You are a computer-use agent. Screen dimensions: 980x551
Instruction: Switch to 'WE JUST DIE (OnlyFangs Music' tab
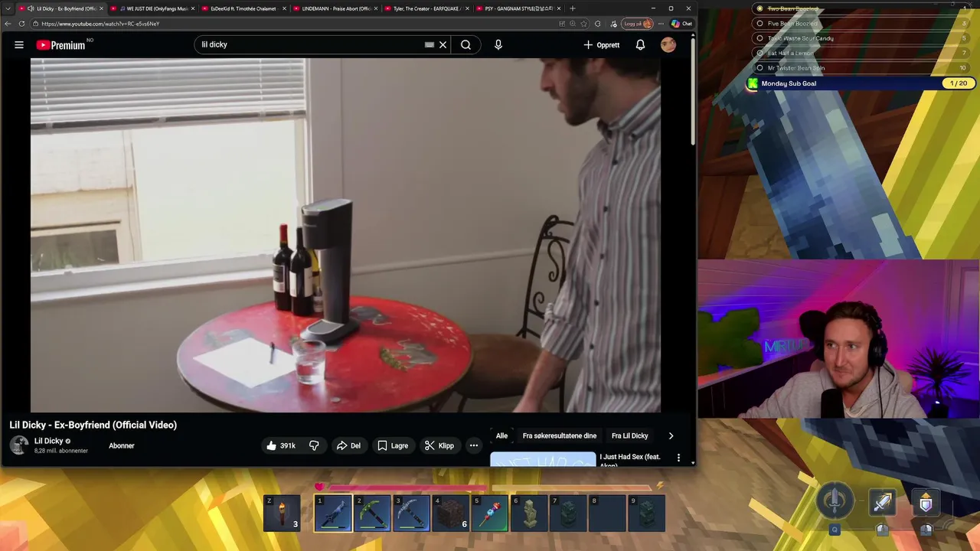153,8
